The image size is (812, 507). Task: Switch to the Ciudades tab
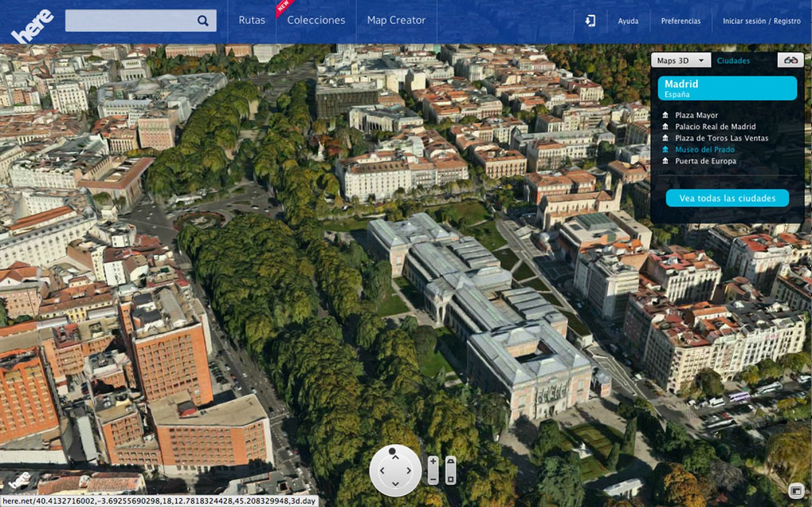[733, 60]
